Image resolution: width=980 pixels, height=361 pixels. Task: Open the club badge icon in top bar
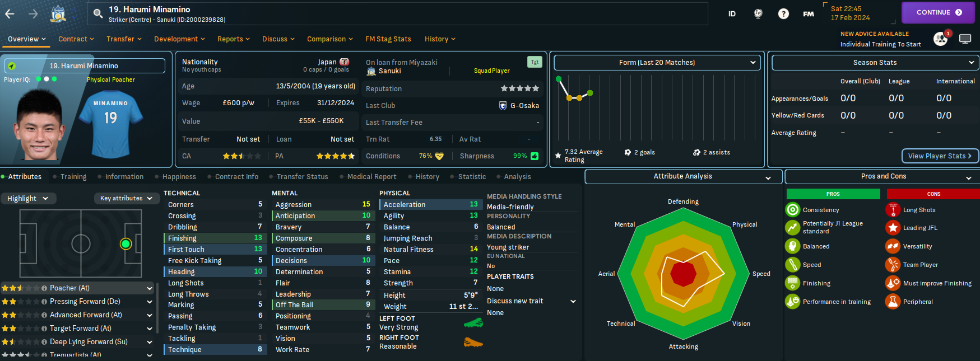pos(58,14)
